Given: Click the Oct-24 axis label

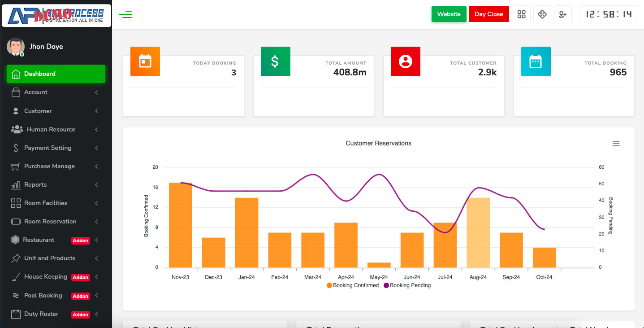Looking at the screenshot, I should (544, 277).
